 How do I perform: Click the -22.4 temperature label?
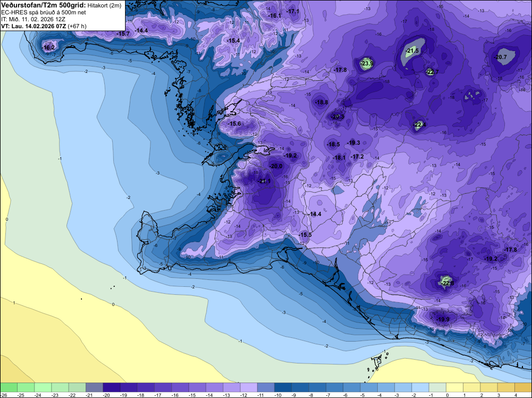coord(419,125)
